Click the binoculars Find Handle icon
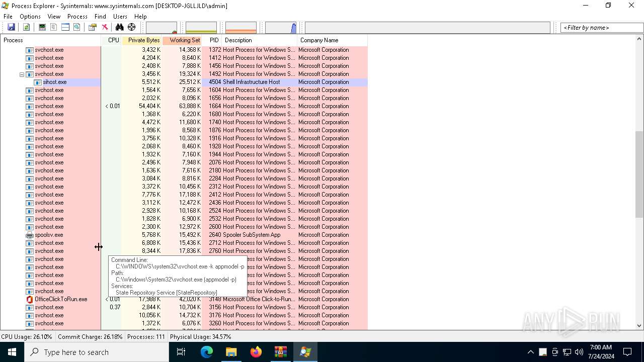Screen dimensions: 644x362 click(x=120, y=27)
